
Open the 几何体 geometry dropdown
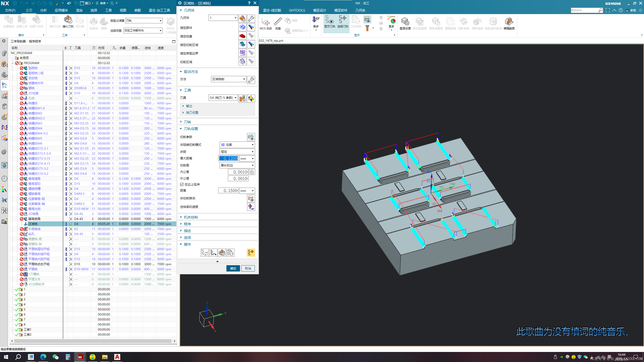(x=223, y=18)
